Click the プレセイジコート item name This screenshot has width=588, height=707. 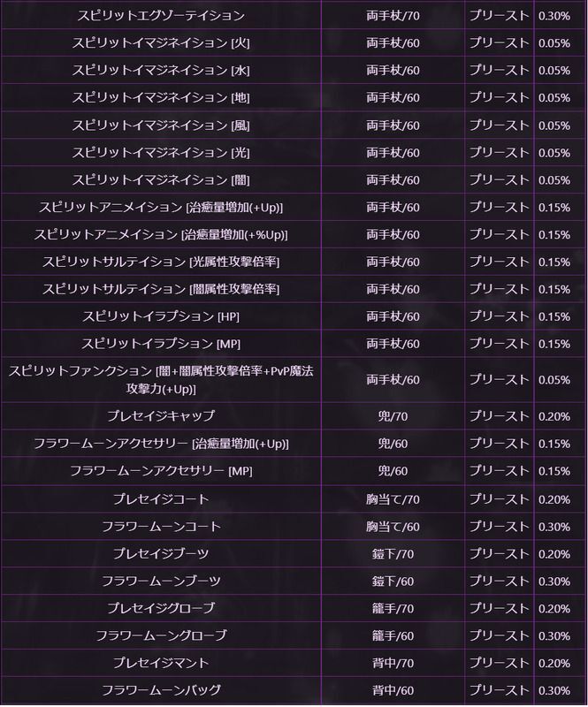[160, 499]
